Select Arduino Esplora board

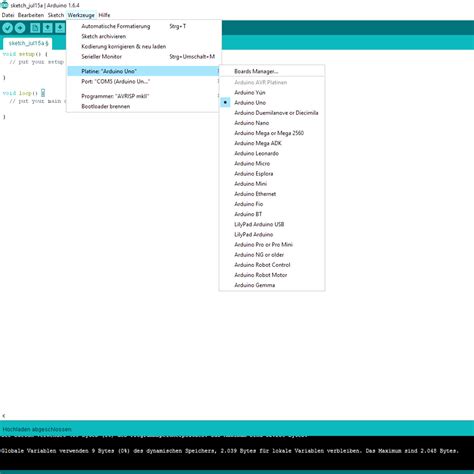pyautogui.click(x=272, y=174)
